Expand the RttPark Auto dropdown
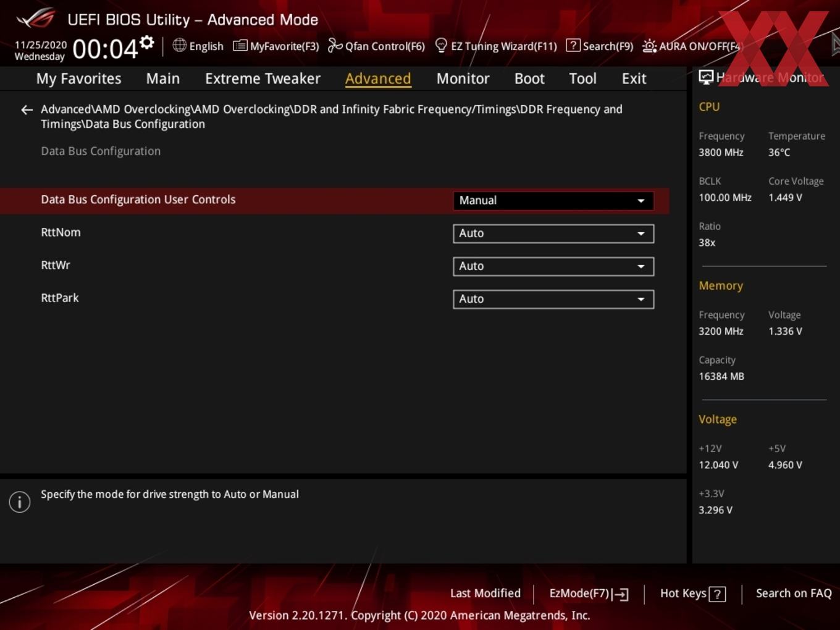840x630 pixels. point(553,299)
